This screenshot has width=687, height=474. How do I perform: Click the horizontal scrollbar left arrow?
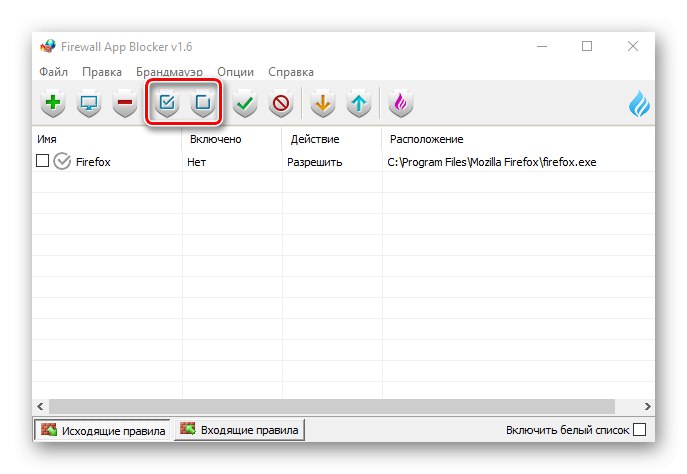[40, 407]
